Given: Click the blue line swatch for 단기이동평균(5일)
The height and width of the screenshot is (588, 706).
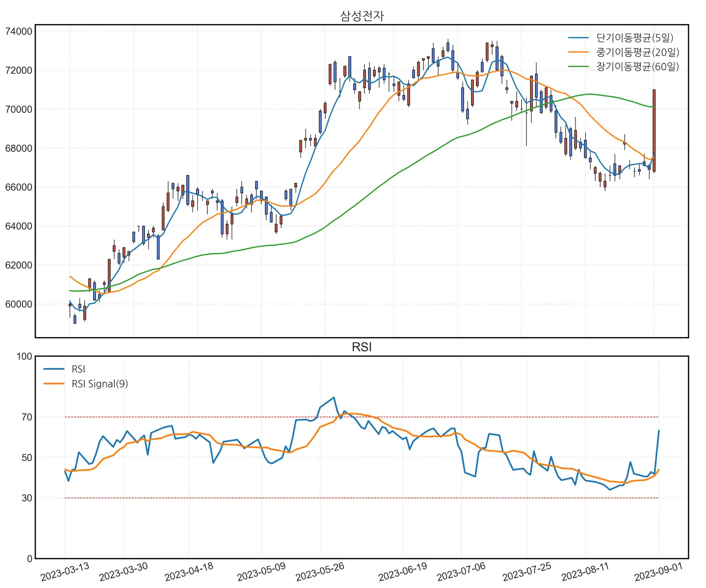Looking at the screenshot, I should coord(578,38).
